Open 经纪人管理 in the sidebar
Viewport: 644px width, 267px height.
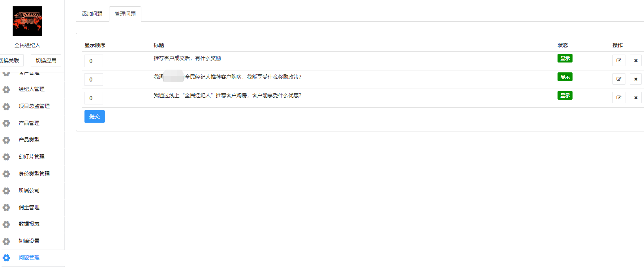click(x=32, y=89)
